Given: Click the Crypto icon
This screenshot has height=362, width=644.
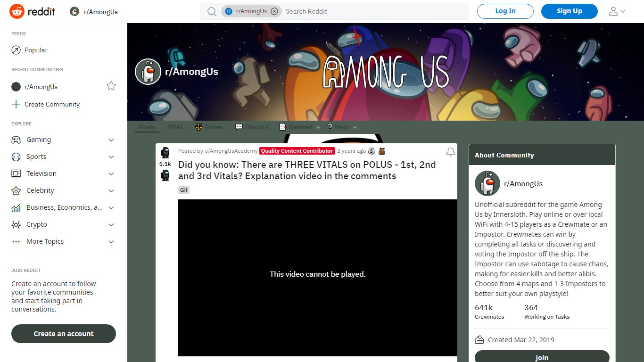Looking at the screenshot, I should point(16,224).
